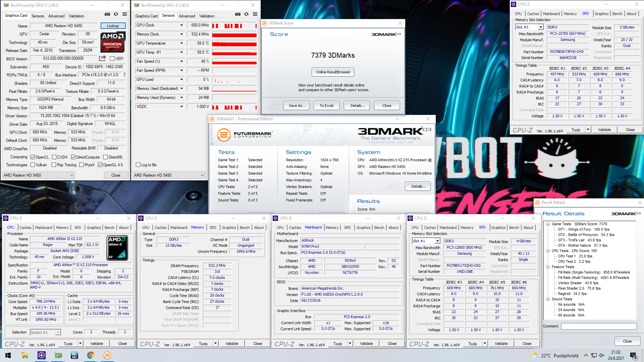Show hidden tray icons chevron

(x=586, y=356)
